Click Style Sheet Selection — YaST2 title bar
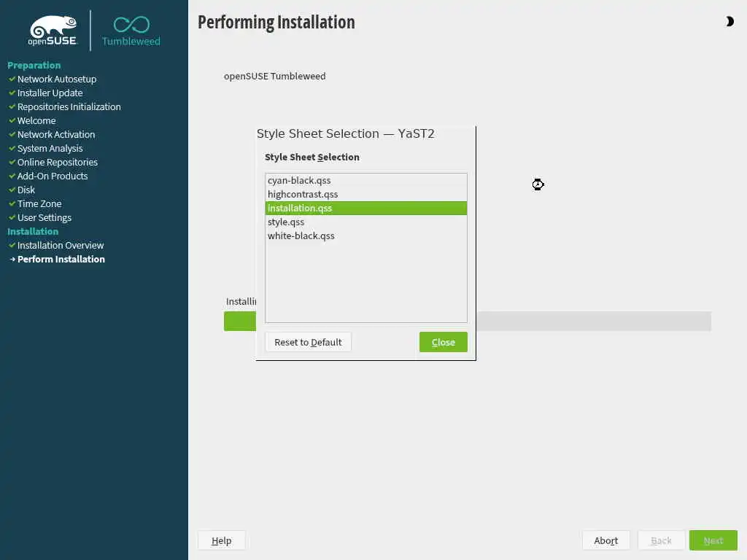747x560 pixels. pos(345,134)
